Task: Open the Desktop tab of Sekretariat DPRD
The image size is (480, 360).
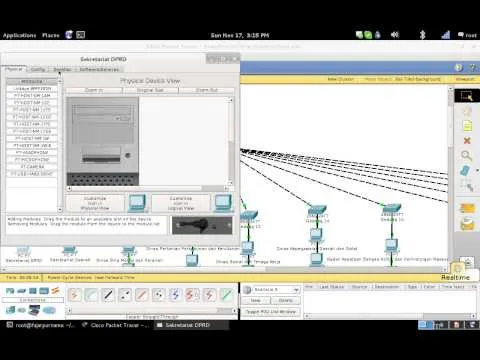Action: tap(62, 69)
